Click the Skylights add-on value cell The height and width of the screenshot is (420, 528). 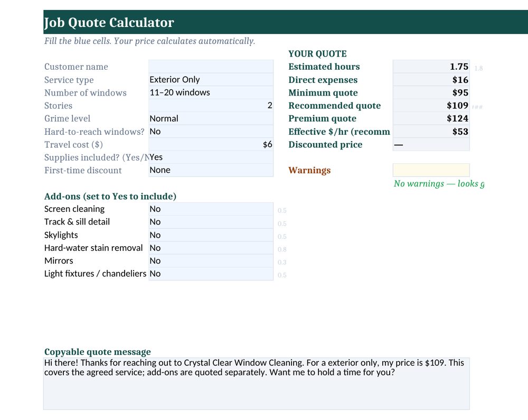pyautogui.click(x=211, y=235)
